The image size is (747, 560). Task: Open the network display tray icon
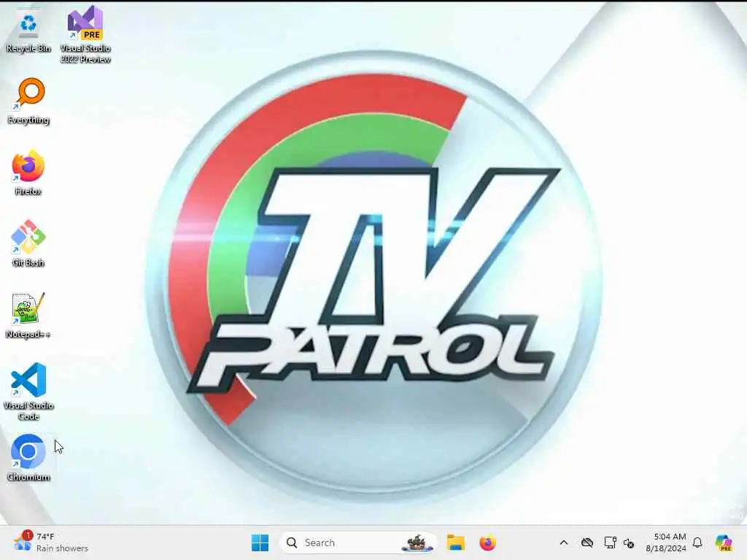pyautogui.click(x=610, y=542)
